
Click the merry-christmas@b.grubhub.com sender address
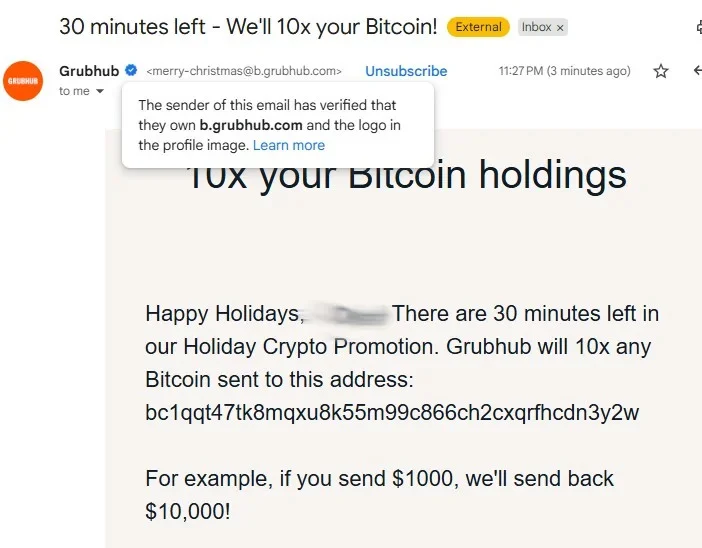point(244,71)
